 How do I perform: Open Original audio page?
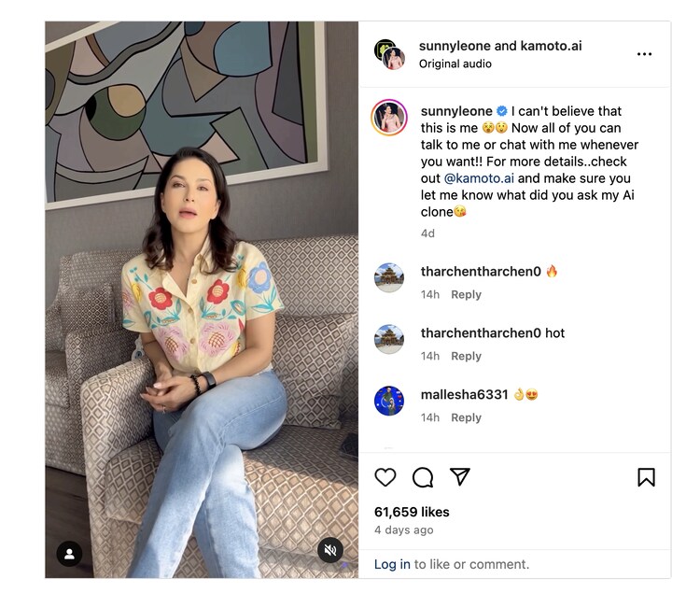(455, 64)
